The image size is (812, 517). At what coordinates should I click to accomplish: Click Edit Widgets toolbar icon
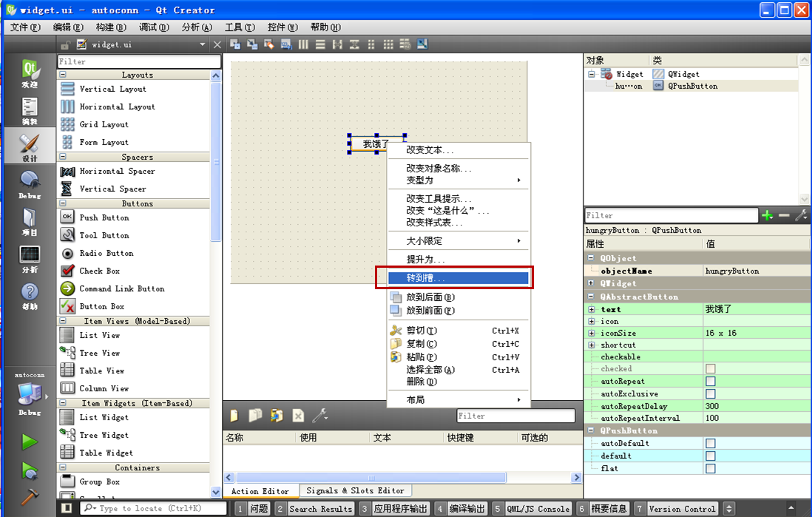click(235, 44)
